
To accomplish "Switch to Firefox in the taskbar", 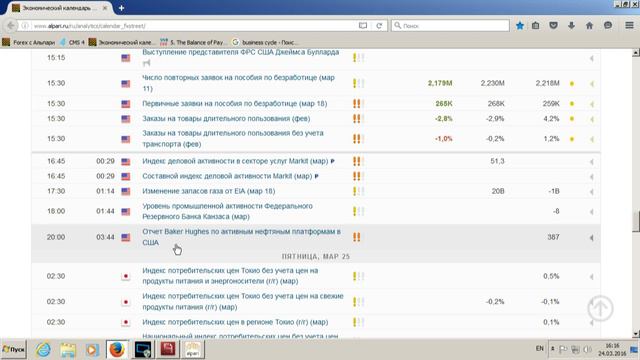I will point(117,350).
